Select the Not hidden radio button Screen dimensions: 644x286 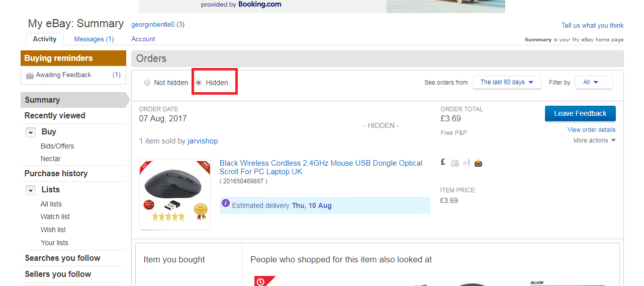[x=147, y=83]
